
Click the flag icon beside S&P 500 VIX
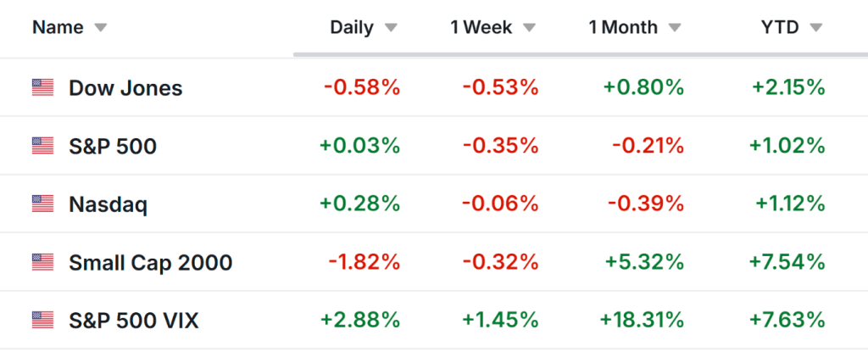[42, 320]
